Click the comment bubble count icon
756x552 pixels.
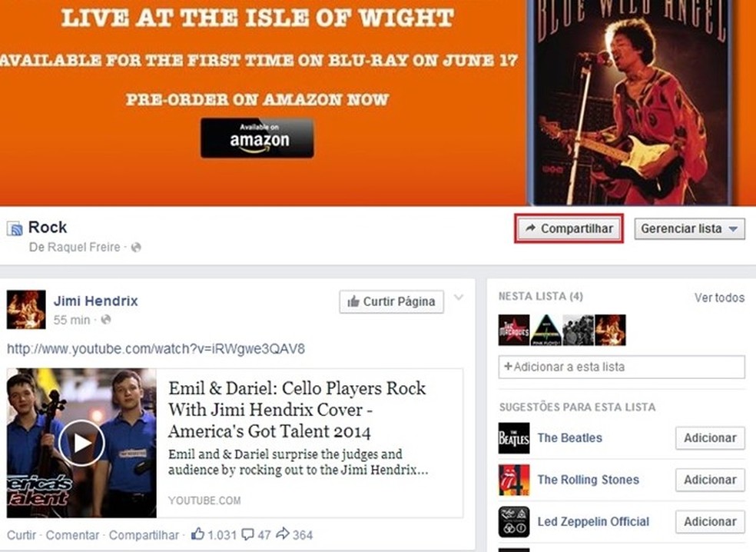click(247, 534)
